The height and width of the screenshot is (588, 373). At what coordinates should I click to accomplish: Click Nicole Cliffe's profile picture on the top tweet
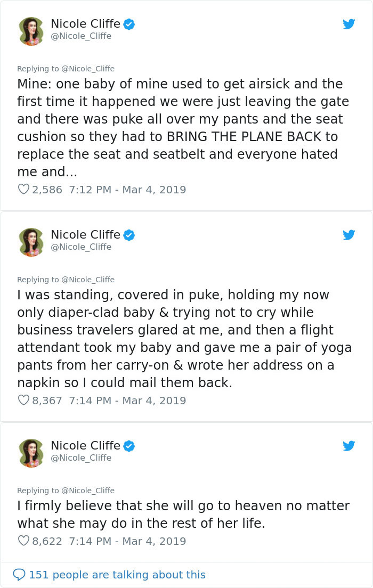31,30
